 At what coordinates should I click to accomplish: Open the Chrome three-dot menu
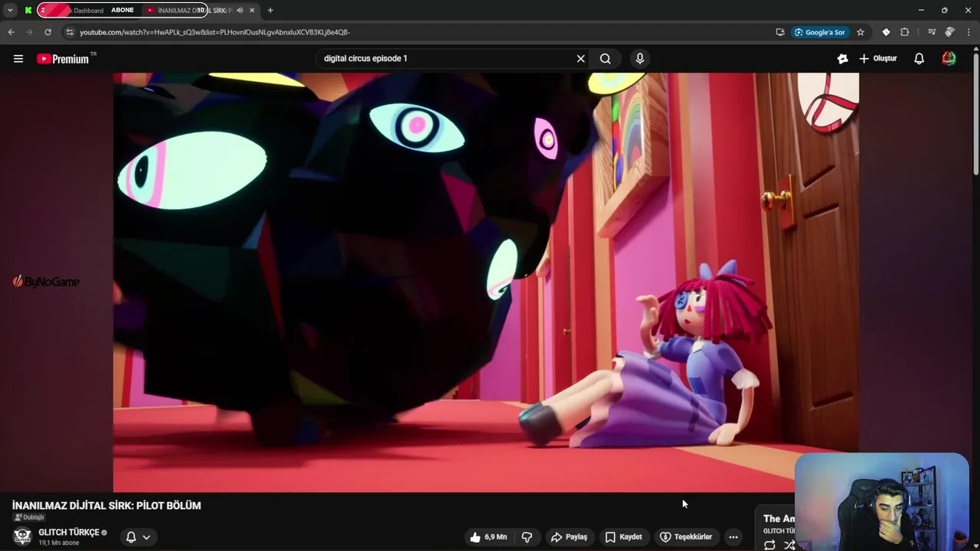pos(969,32)
